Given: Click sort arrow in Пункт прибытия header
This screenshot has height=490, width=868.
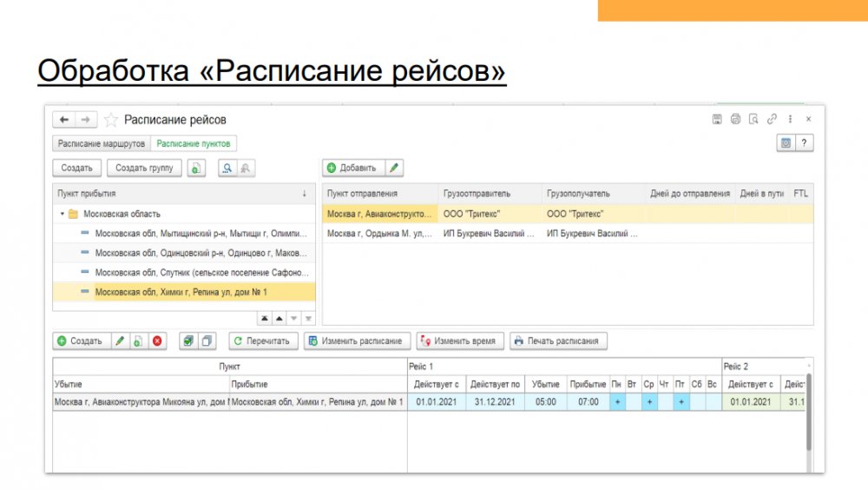Looking at the screenshot, I should [304, 193].
